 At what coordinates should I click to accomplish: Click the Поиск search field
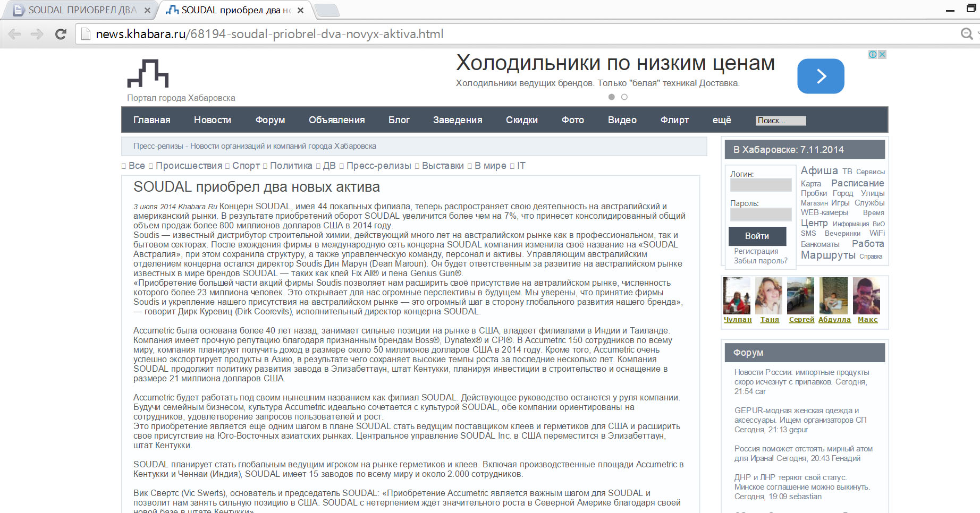781,121
